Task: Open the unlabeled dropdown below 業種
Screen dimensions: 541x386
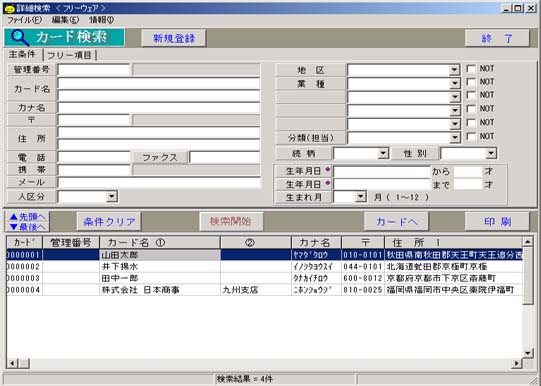Action: click(x=455, y=97)
